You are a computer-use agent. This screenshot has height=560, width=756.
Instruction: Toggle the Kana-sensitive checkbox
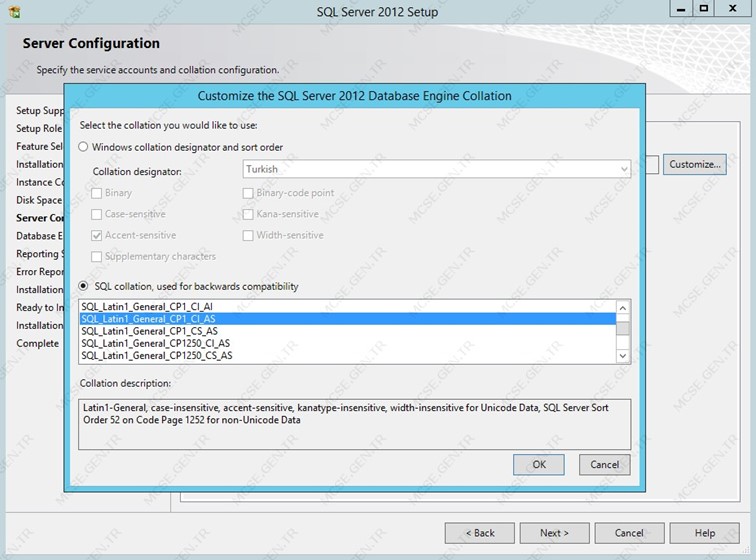point(248,214)
